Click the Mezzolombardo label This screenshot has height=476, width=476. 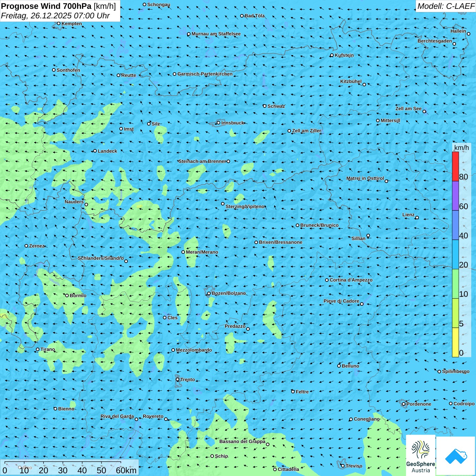(x=194, y=350)
